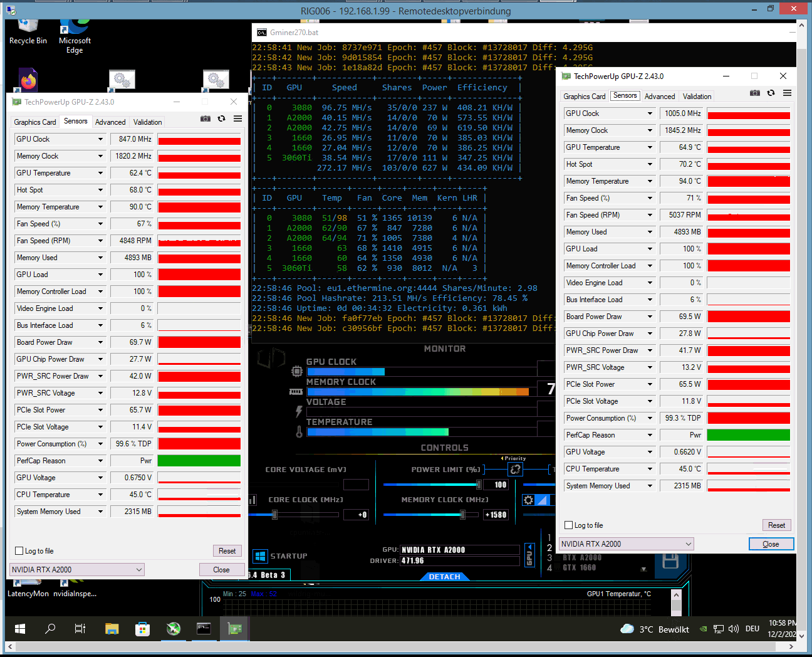Open Microsoft Edge desktop icon
Screen dimensions: 812x657
tap(75, 36)
